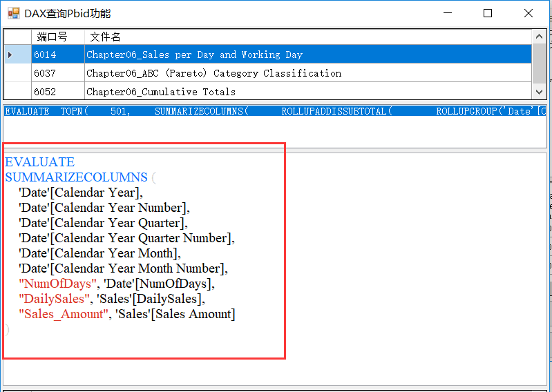552x392 pixels.
Task: Click the line 'Date'[Calendar Year Month Number],
Action: coord(123,268)
